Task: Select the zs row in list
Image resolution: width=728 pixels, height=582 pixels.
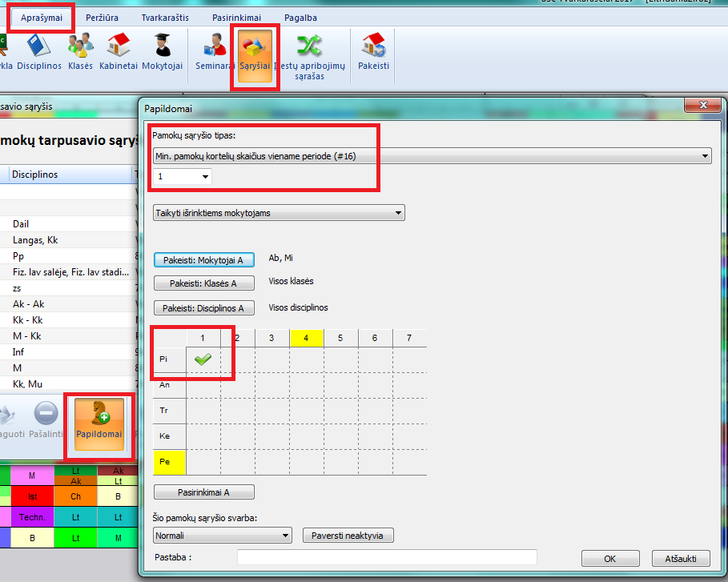Action: (x=69, y=287)
